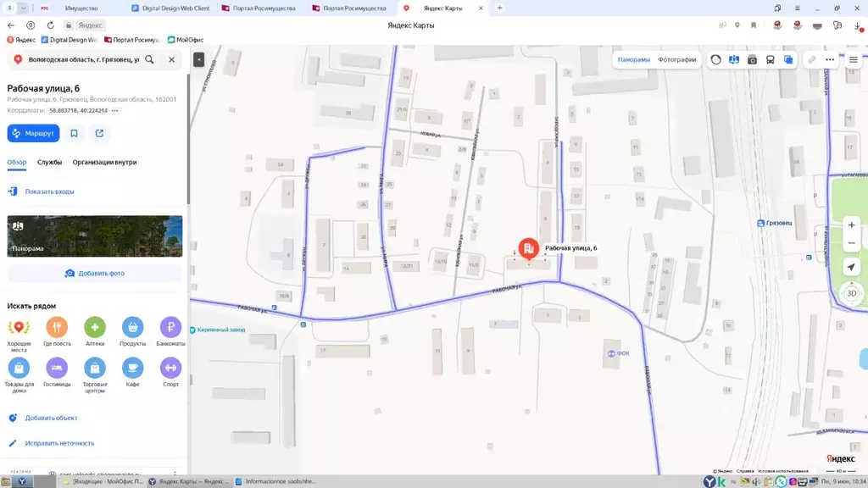Toggle the 3D map tilt control
868x488 pixels.
[851, 293]
